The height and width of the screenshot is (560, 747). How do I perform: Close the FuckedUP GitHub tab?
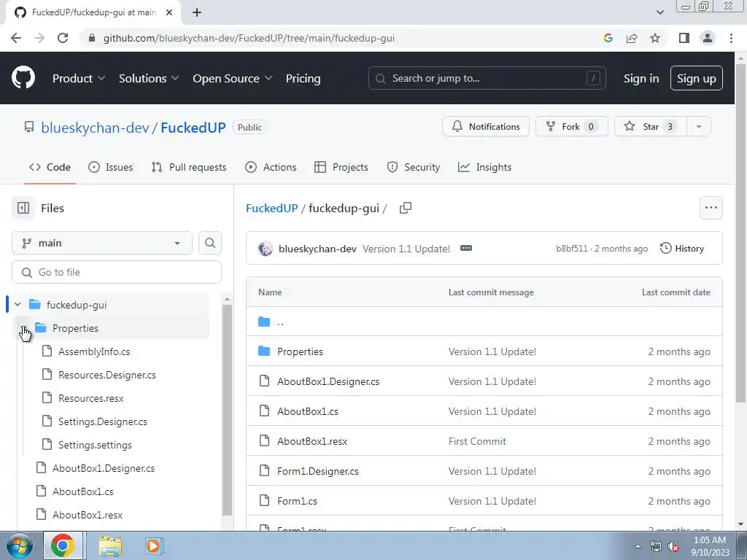pyautogui.click(x=169, y=12)
